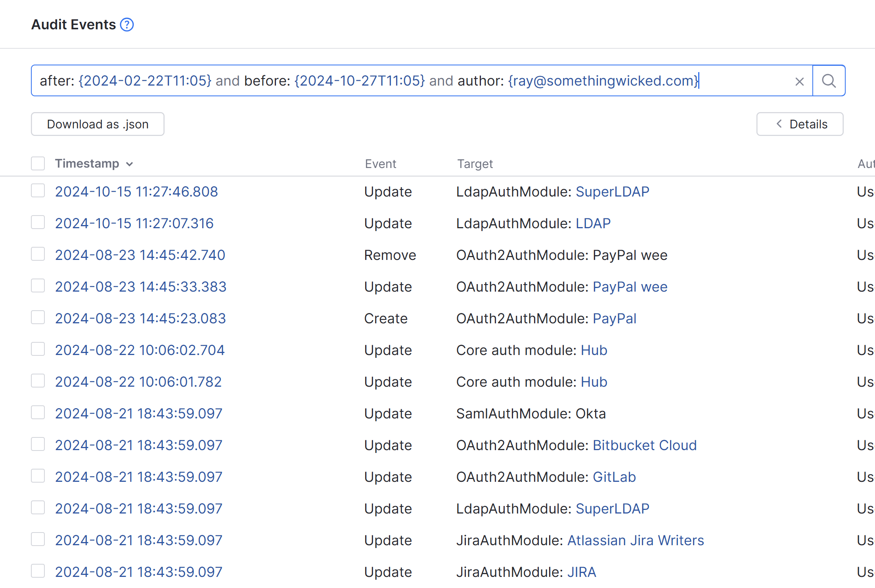
Task: Collapse the Details panel
Action: [x=800, y=124]
